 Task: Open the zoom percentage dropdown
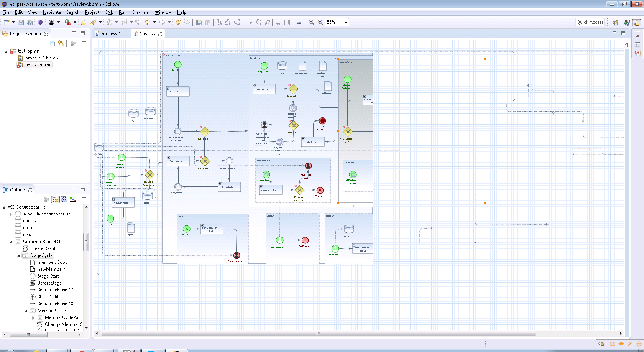pos(346,22)
